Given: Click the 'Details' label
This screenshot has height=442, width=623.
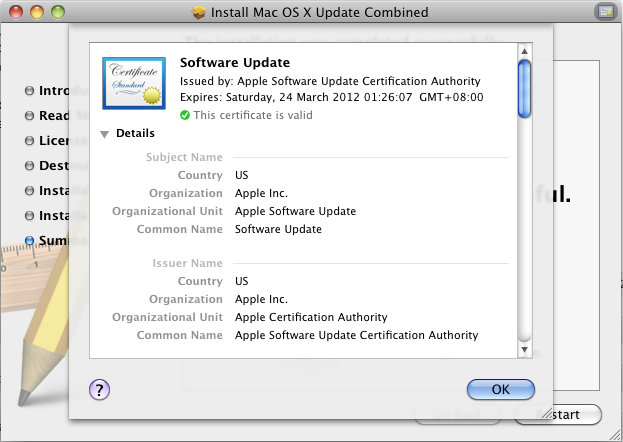Looking at the screenshot, I should click(135, 133).
